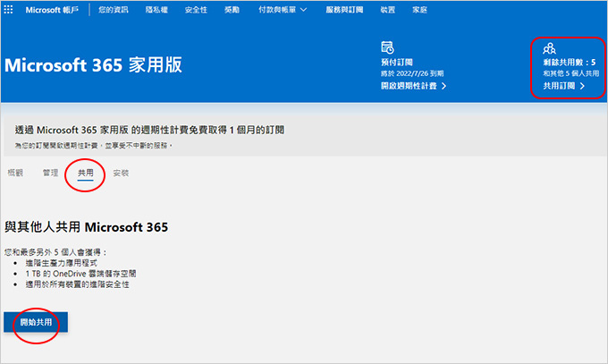Viewport: 608px width, 364px height.
Task: Click the chevron next to 共用訂閱
Action: [582, 86]
